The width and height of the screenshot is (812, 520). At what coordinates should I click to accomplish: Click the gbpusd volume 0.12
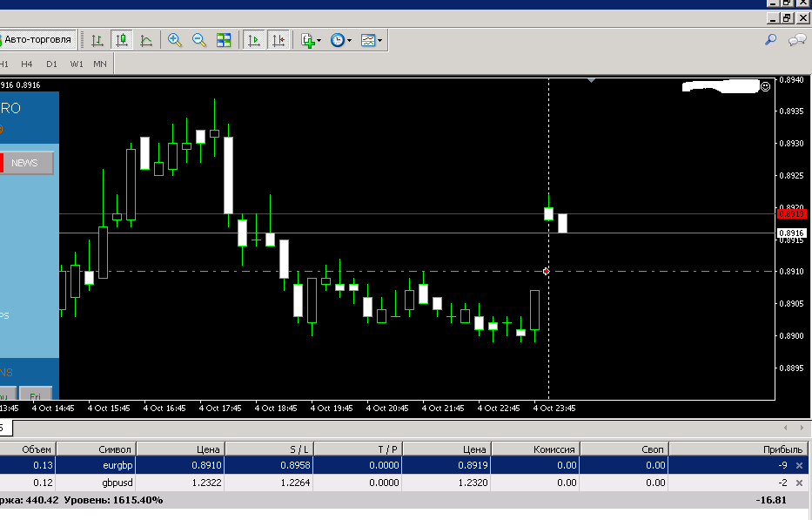click(43, 483)
